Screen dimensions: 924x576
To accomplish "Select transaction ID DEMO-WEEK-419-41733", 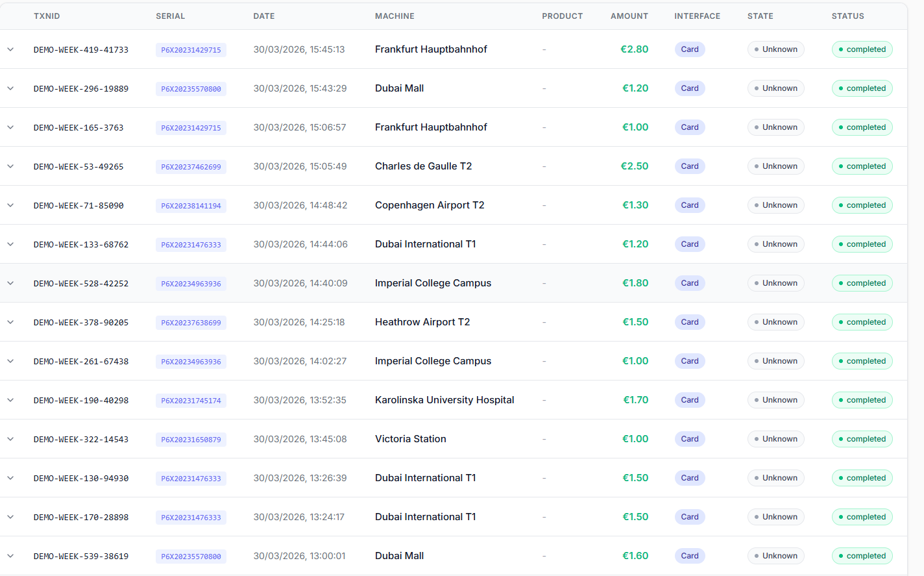I will pos(81,50).
